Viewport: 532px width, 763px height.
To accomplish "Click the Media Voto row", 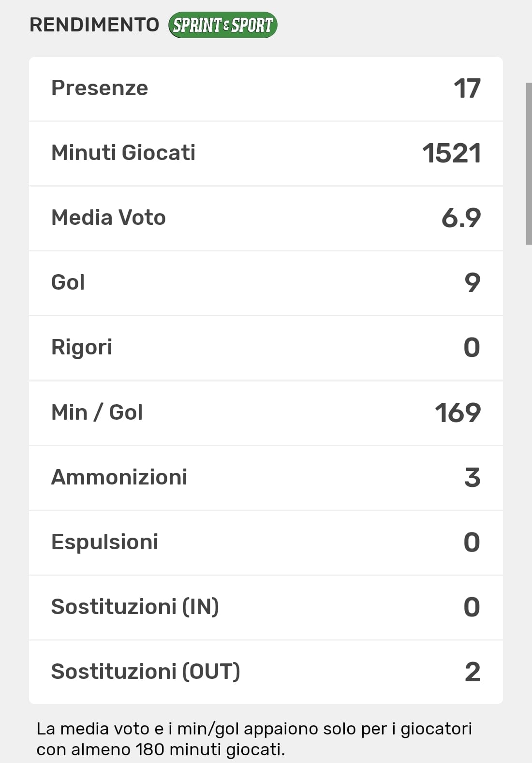I will [x=266, y=218].
